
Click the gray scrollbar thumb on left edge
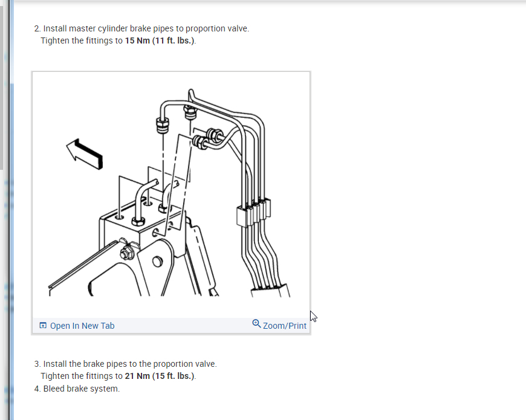coord(1,87)
